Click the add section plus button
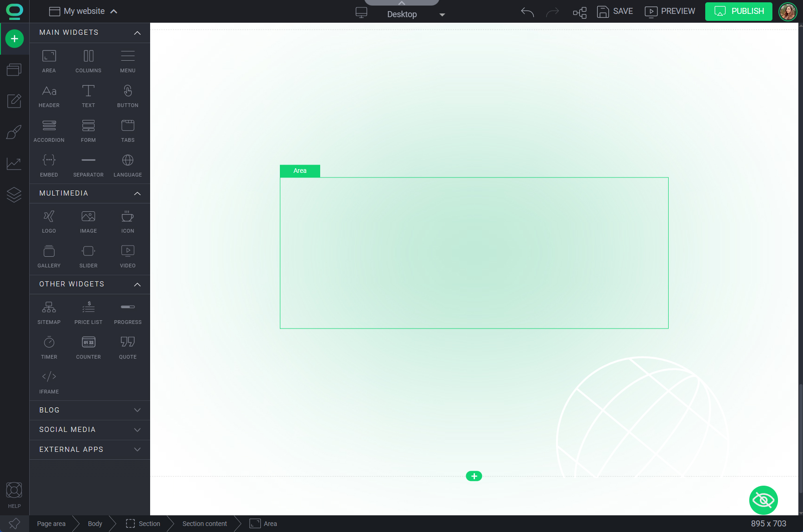Image resolution: width=803 pixels, height=532 pixels. point(474,476)
